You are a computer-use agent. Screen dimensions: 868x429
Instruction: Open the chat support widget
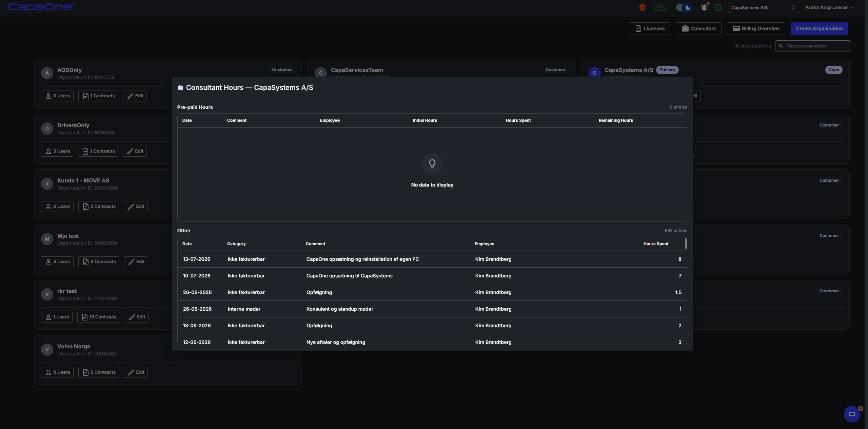pyautogui.click(x=852, y=414)
